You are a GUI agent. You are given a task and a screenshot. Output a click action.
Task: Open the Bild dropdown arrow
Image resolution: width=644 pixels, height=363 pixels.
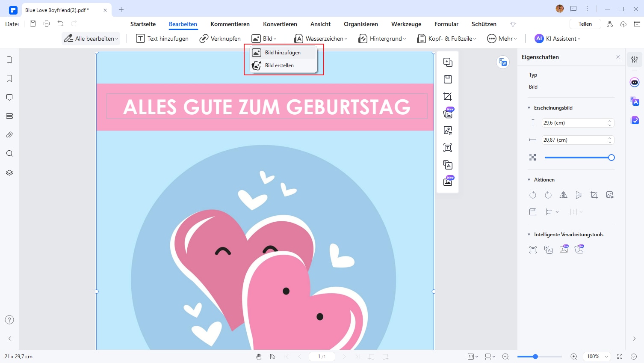(275, 39)
